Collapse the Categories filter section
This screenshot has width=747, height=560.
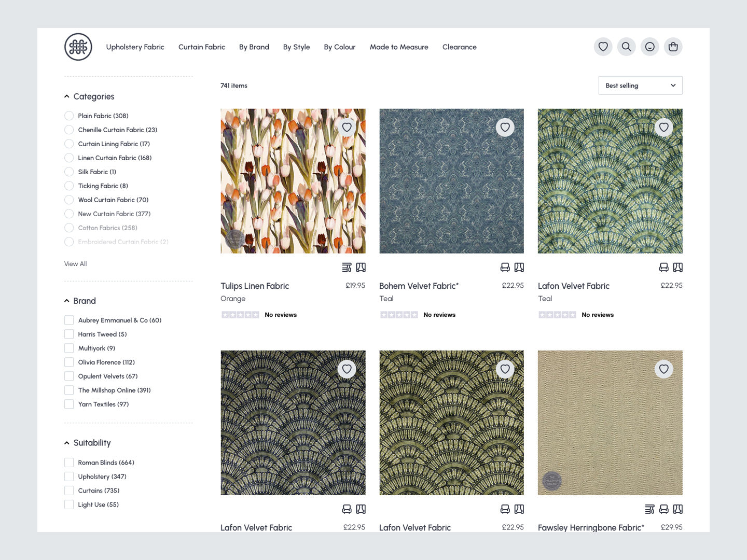[67, 96]
